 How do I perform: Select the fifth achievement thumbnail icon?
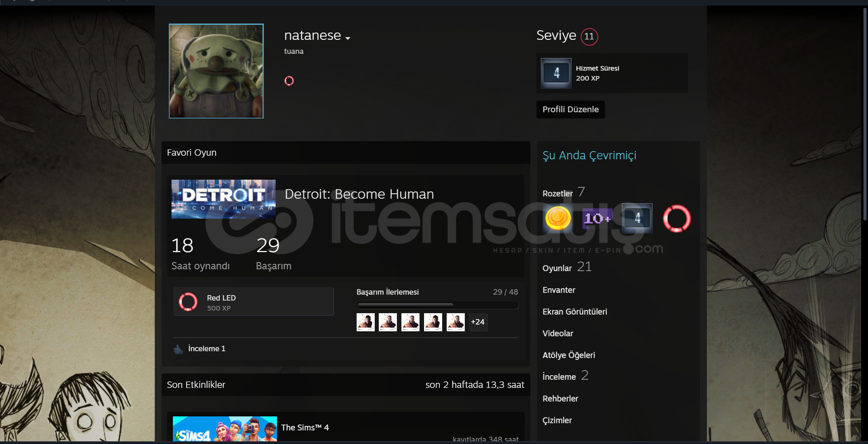coord(456,322)
